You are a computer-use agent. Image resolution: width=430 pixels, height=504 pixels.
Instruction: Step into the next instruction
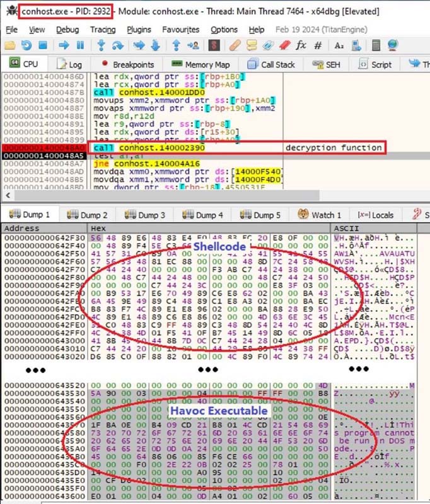(102, 45)
